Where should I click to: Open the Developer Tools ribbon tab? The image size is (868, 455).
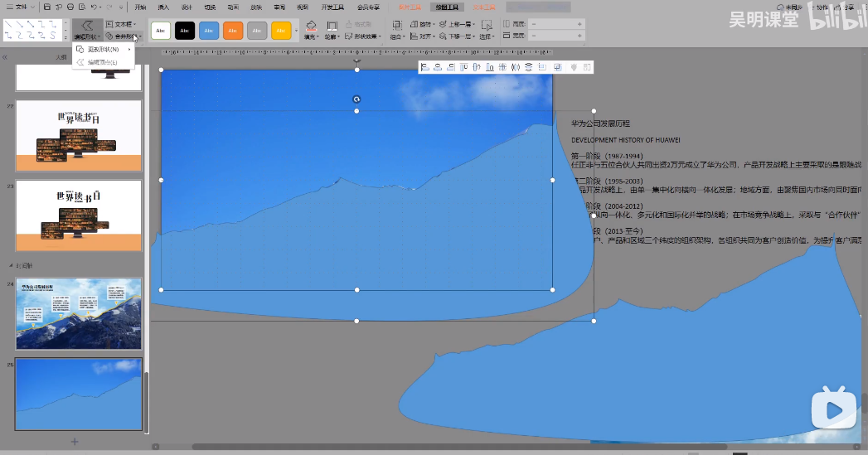click(x=332, y=7)
